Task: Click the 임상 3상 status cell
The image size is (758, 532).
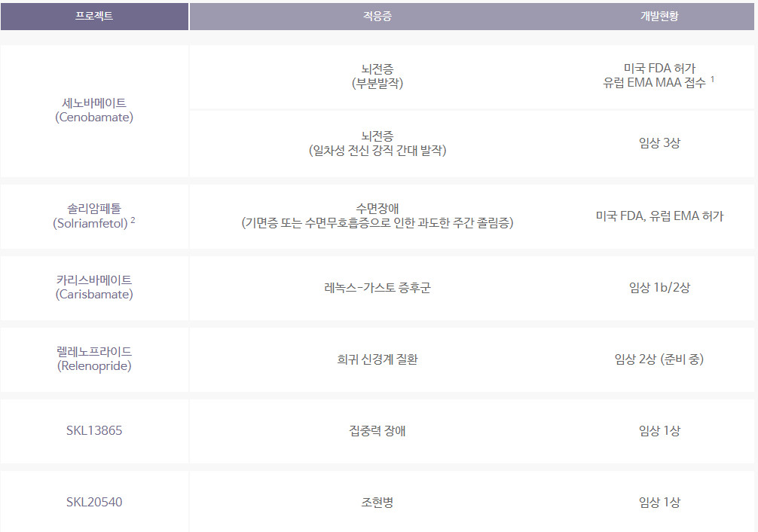Action: [659, 143]
